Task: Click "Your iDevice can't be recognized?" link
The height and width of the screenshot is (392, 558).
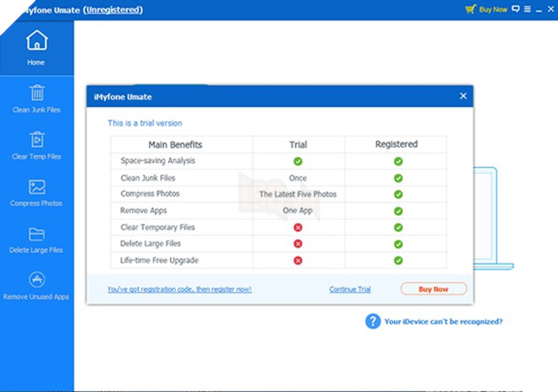Action: [x=444, y=322]
